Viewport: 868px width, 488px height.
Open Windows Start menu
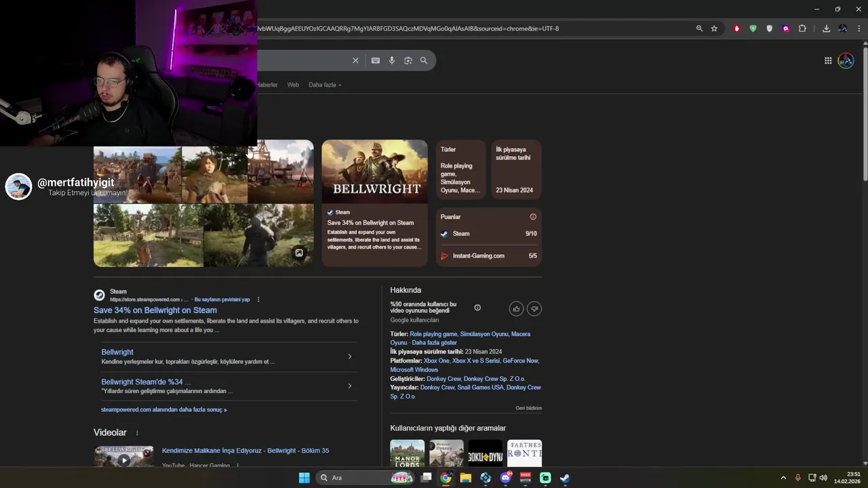pyautogui.click(x=304, y=478)
